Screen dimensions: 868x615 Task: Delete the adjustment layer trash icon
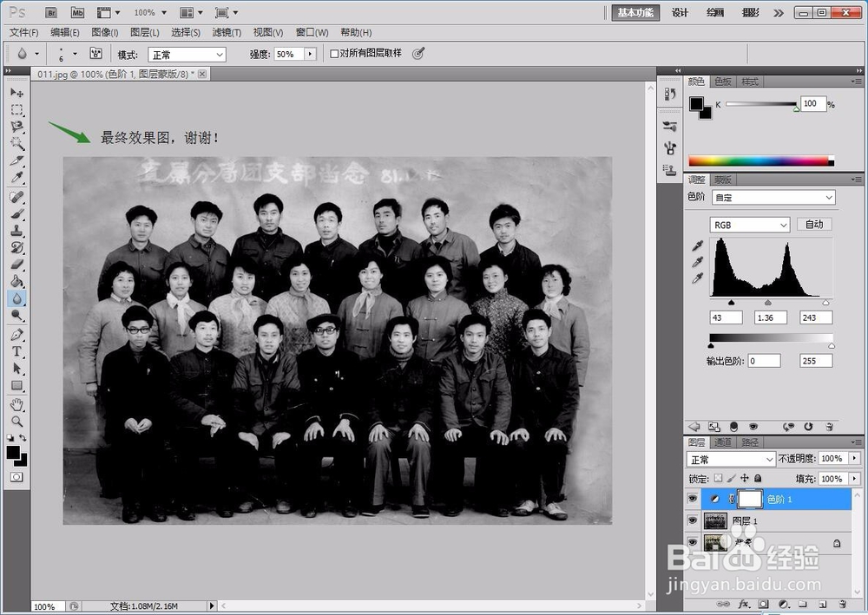coord(829,427)
